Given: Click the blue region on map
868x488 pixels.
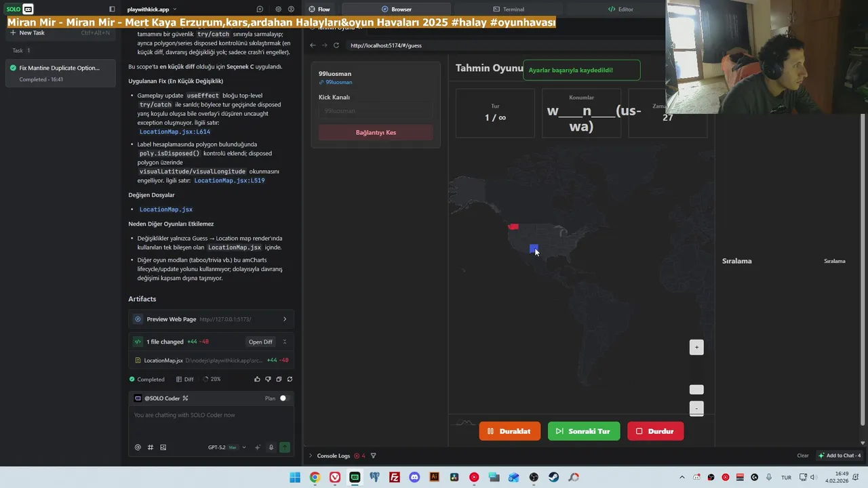Looking at the screenshot, I should [534, 249].
